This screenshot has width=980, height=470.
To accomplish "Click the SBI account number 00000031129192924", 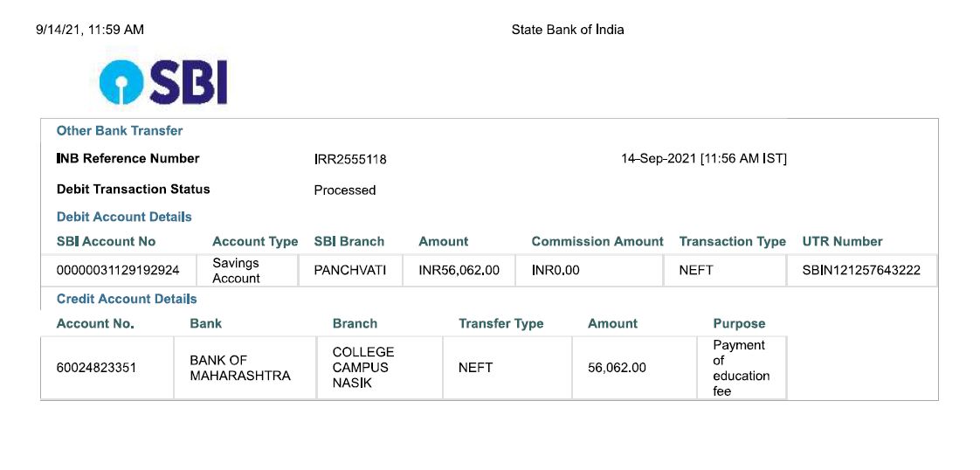I will tap(118, 271).
